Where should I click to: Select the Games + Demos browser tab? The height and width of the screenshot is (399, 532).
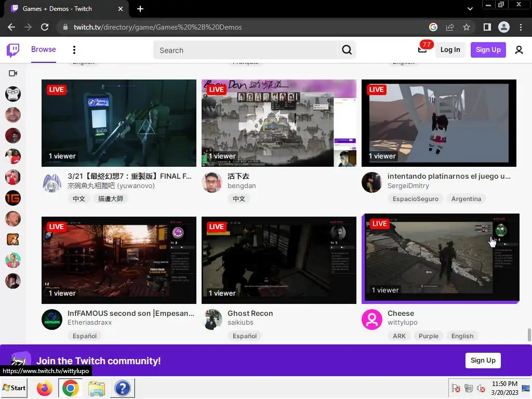click(66, 9)
